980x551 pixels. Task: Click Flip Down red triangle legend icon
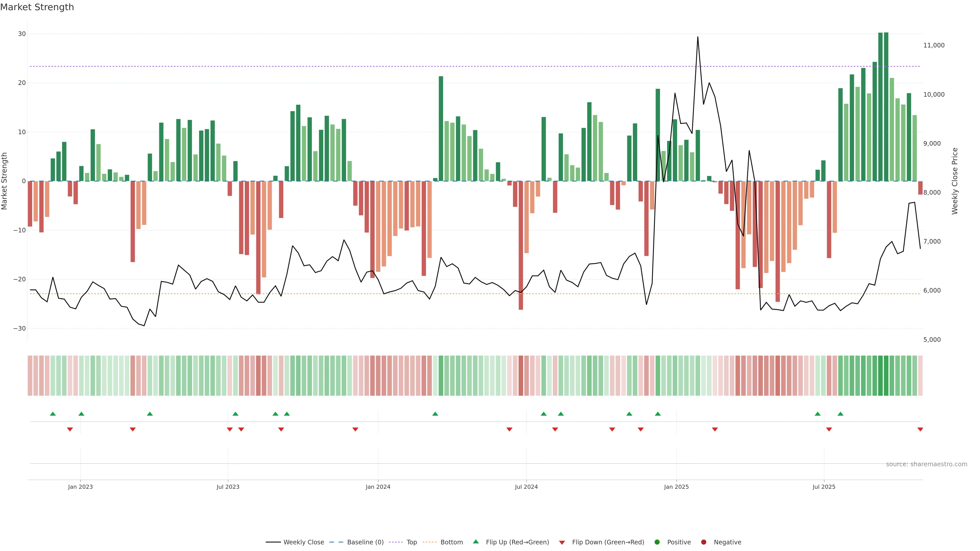tap(562, 543)
